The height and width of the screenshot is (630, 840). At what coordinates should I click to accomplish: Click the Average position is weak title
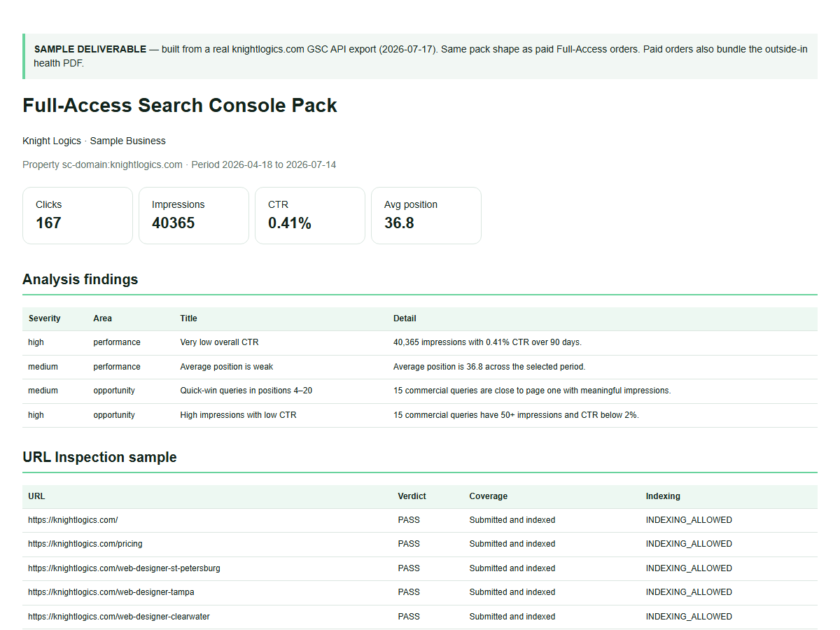point(227,367)
